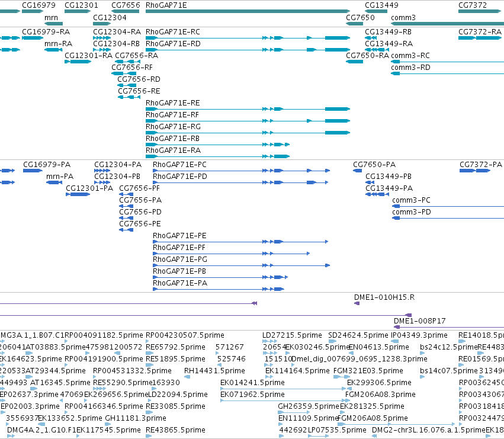Click the CG13449-PA protein label
Screen dimensions: 504x439
tap(389, 188)
